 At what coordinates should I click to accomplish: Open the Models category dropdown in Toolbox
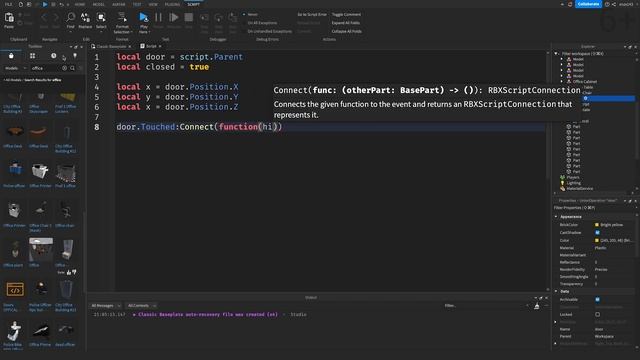16,68
